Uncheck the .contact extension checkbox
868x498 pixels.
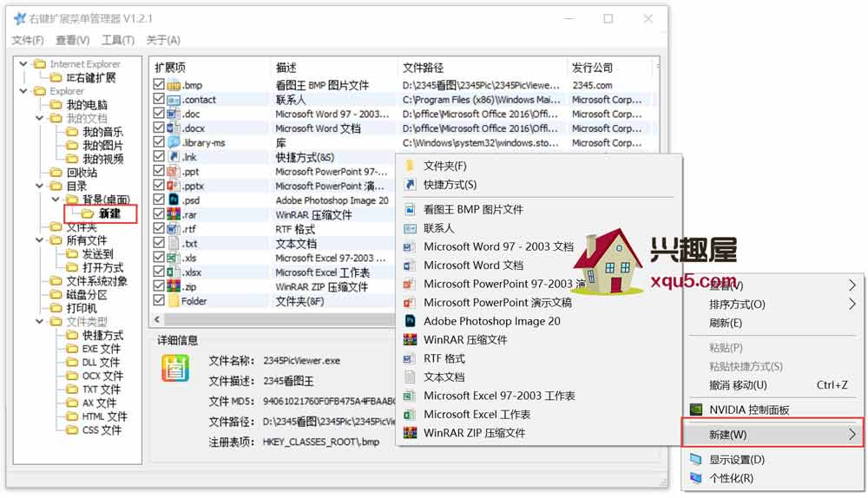click(159, 99)
